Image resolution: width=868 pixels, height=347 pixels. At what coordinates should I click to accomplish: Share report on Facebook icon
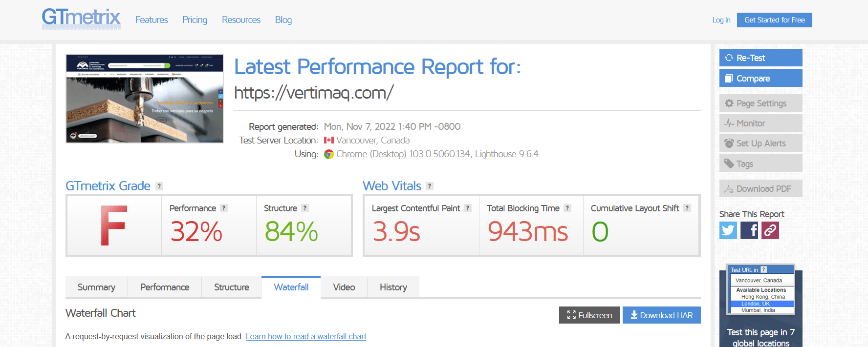click(749, 230)
